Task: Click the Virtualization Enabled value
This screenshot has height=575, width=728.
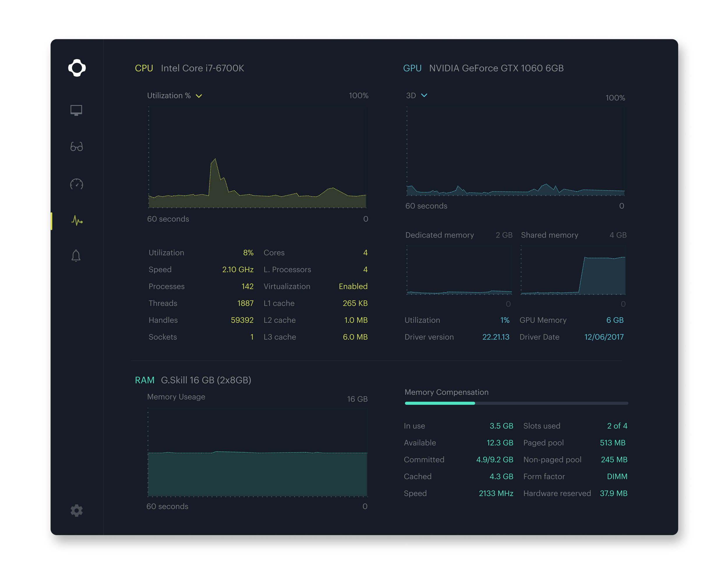Action: (x=353, y=287)
